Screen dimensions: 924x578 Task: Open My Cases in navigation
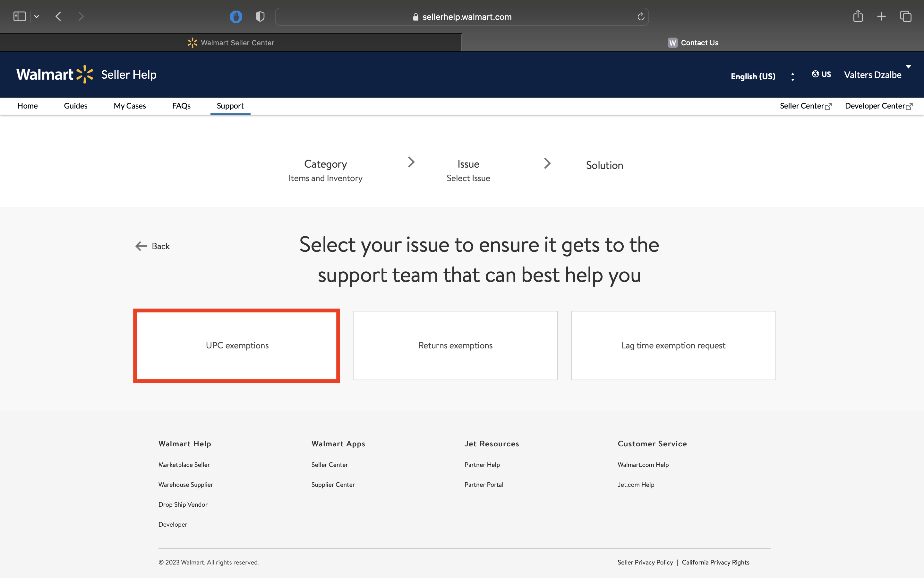click(130, 106)
